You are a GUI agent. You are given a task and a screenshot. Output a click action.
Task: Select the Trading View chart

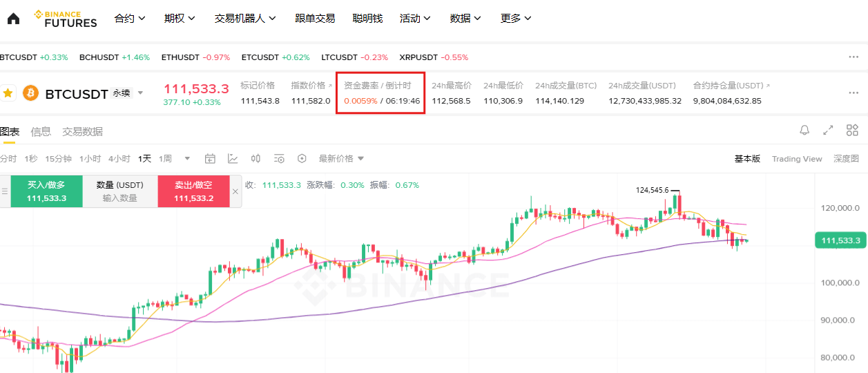coord(797,159)
